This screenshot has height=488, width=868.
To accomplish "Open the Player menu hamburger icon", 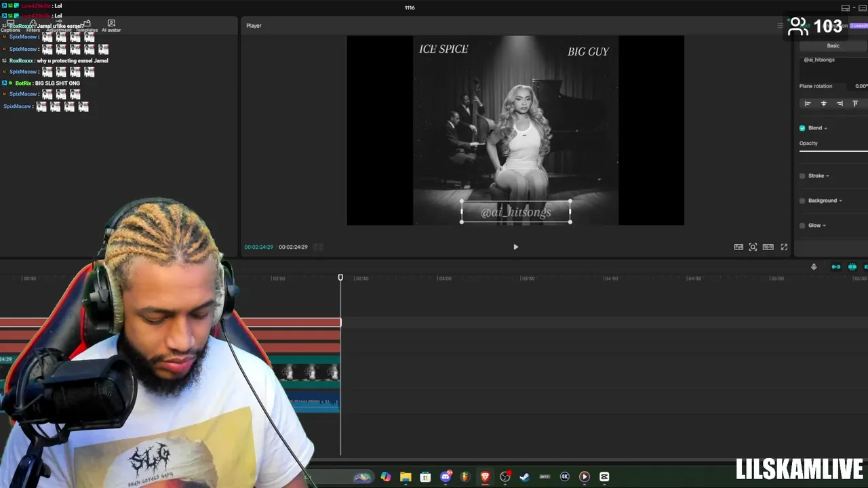I will [780, 26].
